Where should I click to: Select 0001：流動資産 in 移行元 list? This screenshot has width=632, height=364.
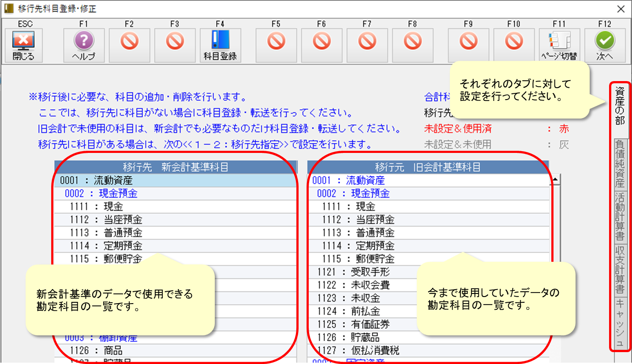[x=429, y=180]
